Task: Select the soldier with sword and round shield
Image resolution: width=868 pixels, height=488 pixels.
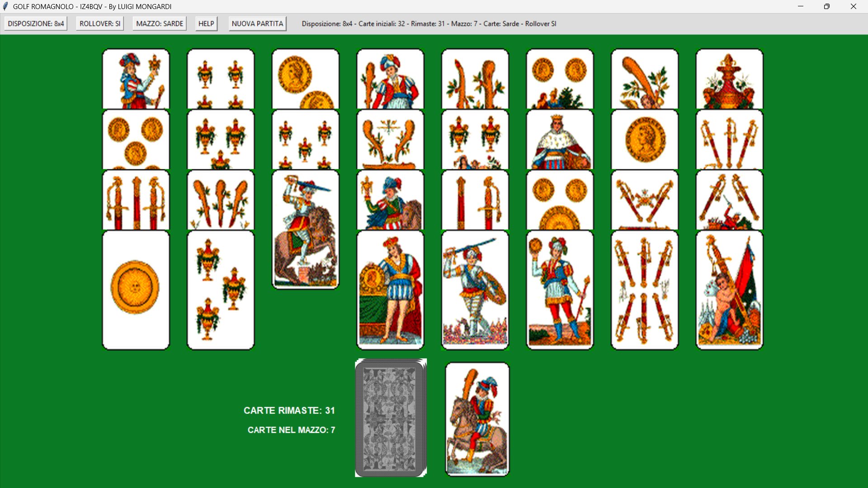Action: (x=475, y=291)
